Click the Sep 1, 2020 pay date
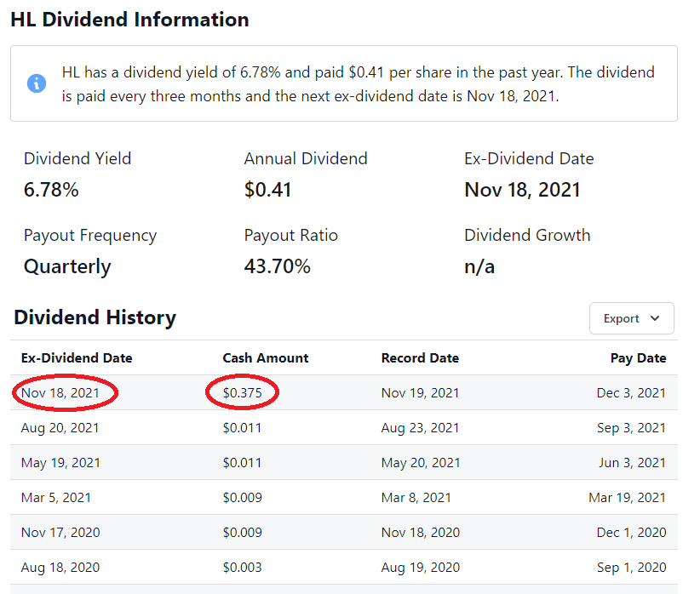The height and width of the screenshot is (594, 700). coord(631,568)
